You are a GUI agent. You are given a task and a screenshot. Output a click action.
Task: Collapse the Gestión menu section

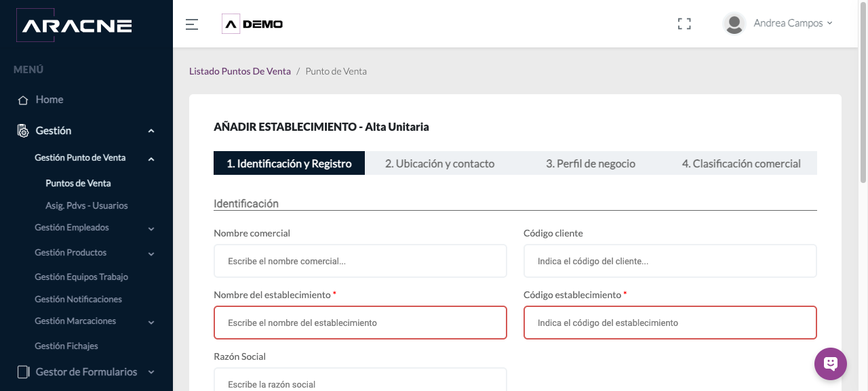[151, 131]
